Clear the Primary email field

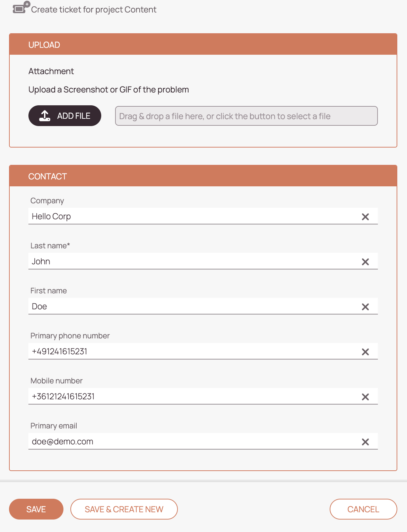(365, 442)
